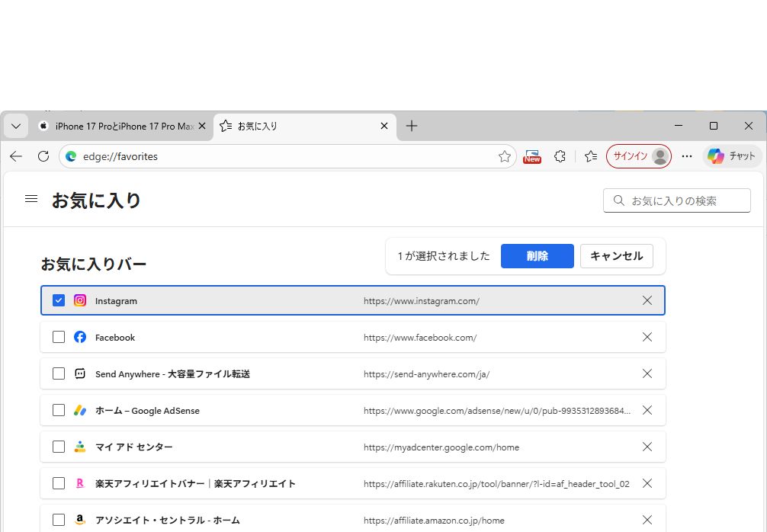Image resolution: width=767 pixels, height=532 pixels.
Task: Open the Copilot チャット button
Action: 732,156
